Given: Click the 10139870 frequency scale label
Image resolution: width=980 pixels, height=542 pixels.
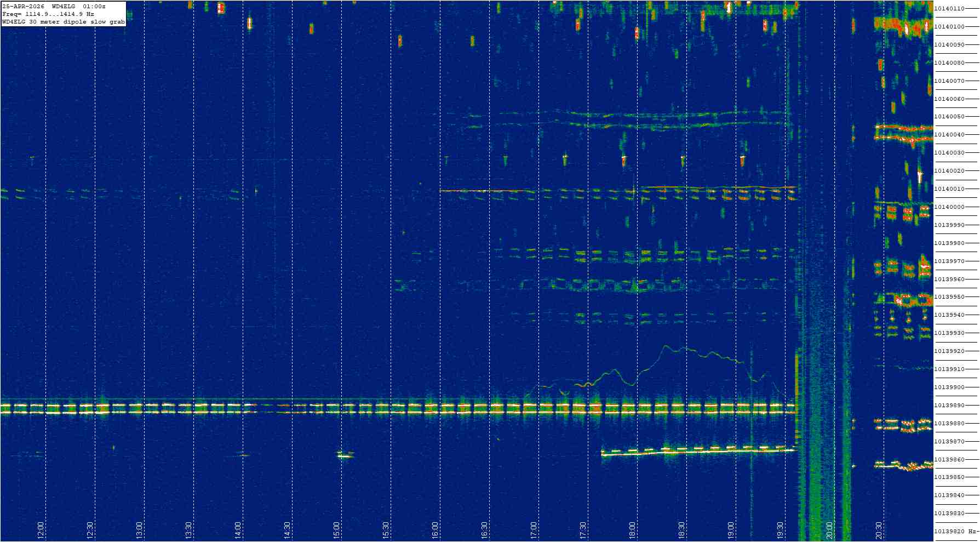Looking at the screenshot, I should coord(949,442).
